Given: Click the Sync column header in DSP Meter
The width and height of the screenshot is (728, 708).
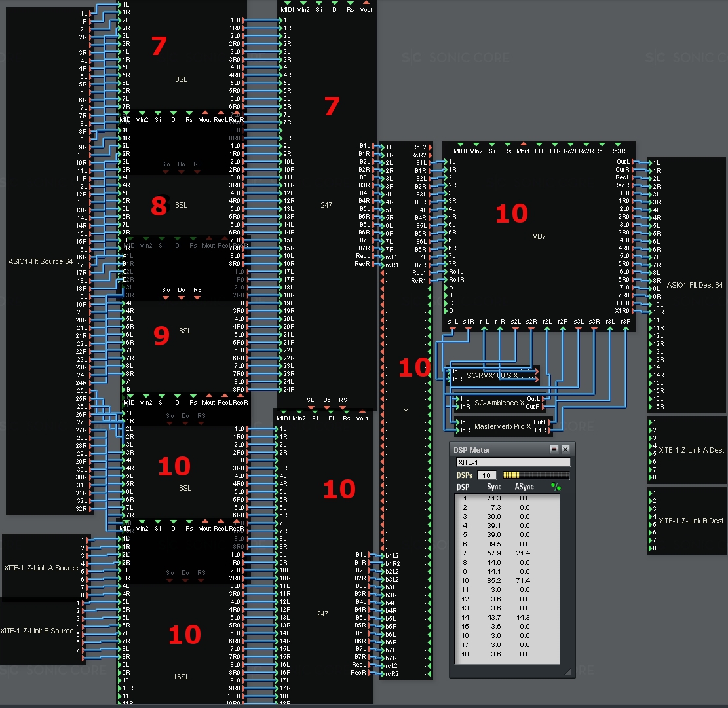Looking at the screenshot, I should [494, 487].
